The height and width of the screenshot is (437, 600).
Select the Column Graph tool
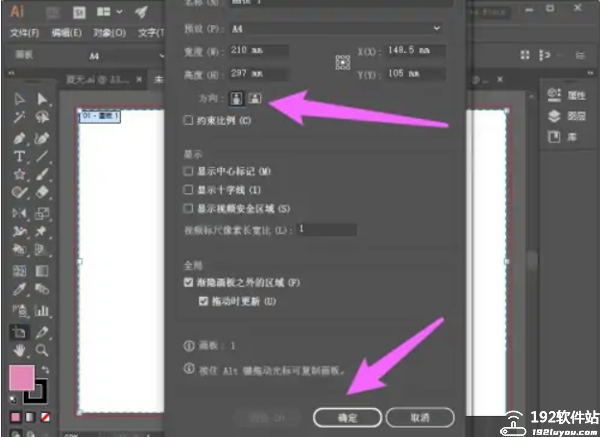pyautogui.click(x=42, y=310)
